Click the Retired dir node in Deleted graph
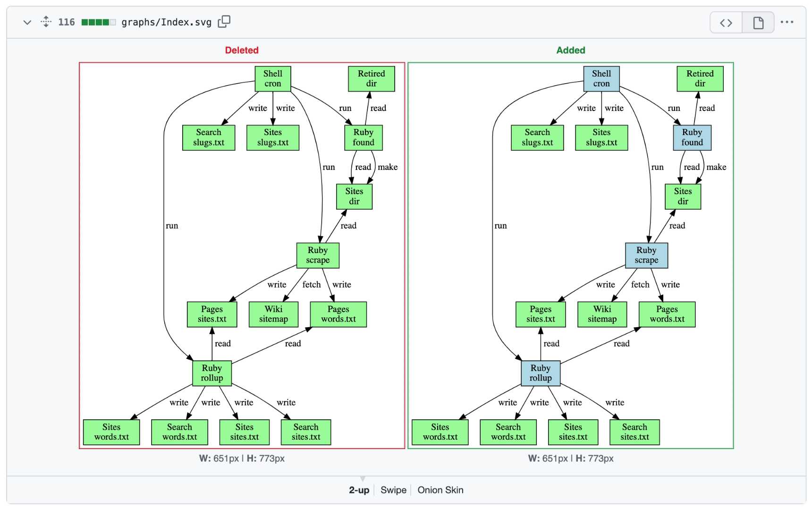 (x=372, y=78)
